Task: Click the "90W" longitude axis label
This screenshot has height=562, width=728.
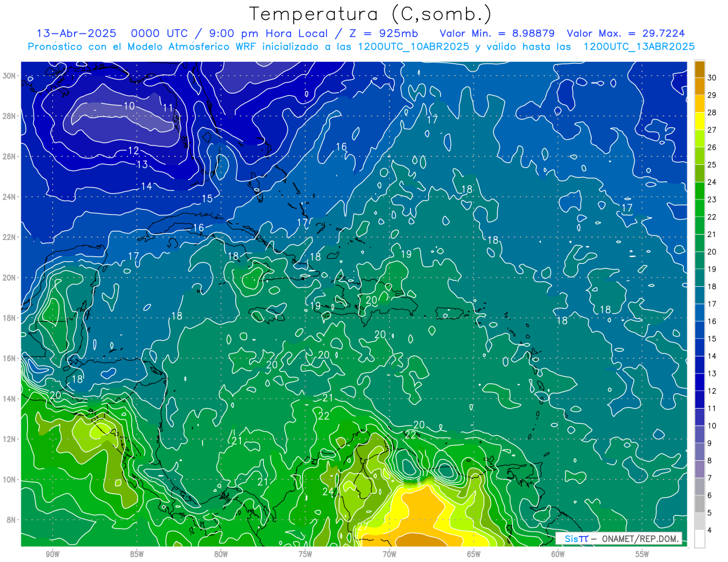Action: pos(52,554)
